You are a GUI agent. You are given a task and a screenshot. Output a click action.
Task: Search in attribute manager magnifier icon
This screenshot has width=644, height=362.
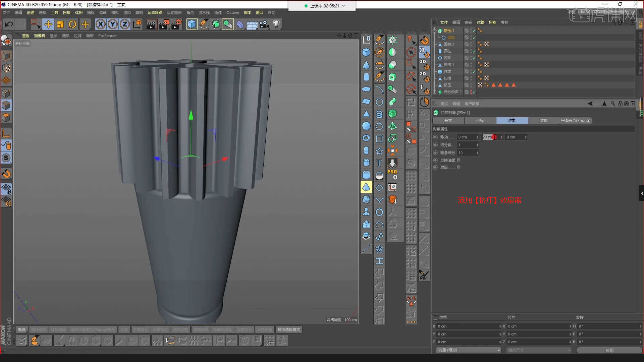coord(613,104)
